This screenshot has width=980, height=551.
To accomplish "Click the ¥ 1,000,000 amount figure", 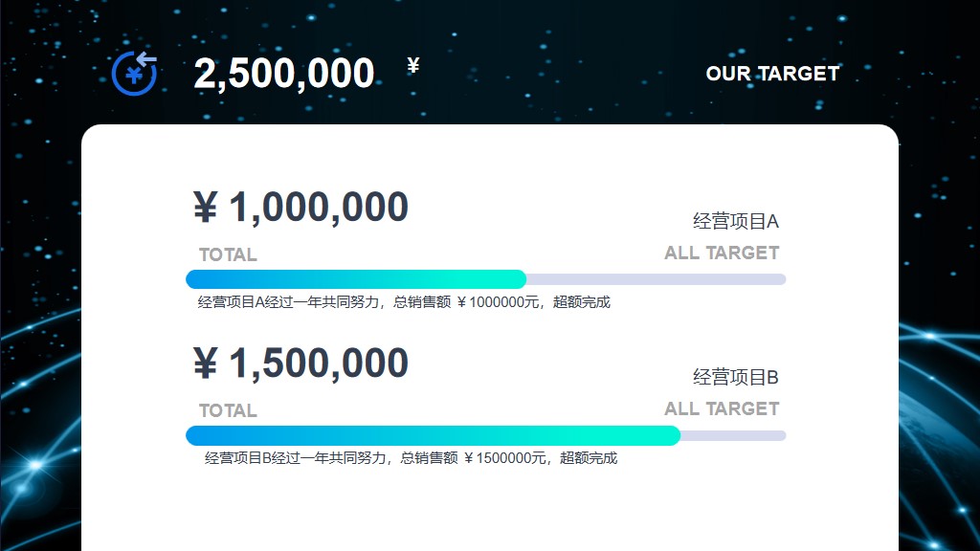I will [301, 207].
